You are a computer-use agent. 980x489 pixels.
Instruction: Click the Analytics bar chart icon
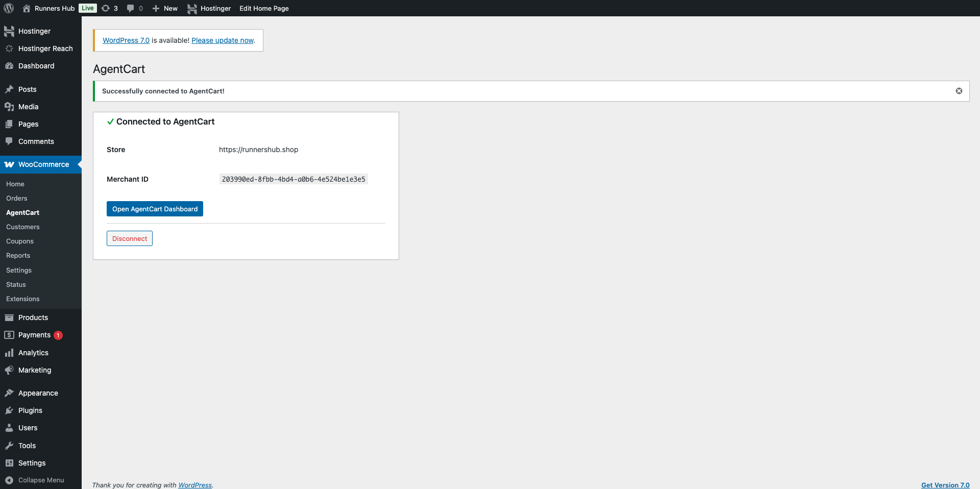pos(9,353)
